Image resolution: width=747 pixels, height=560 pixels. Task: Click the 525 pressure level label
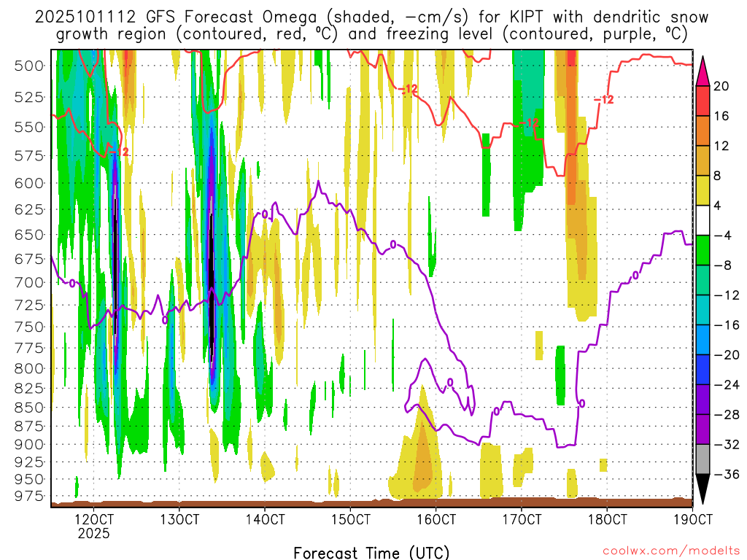(x=29, y=98)
